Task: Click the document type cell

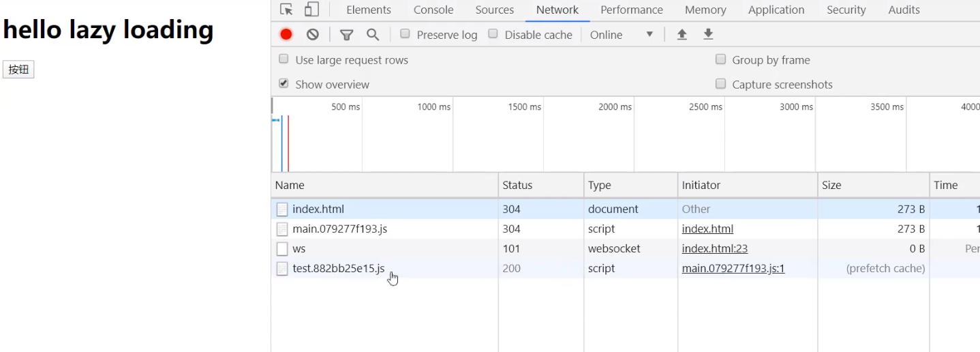Action: pos(613,209)
